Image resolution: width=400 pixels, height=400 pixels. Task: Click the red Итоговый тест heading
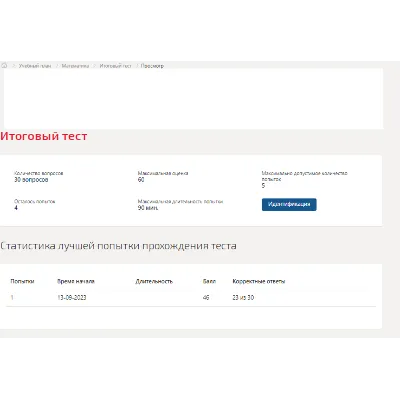44,136
